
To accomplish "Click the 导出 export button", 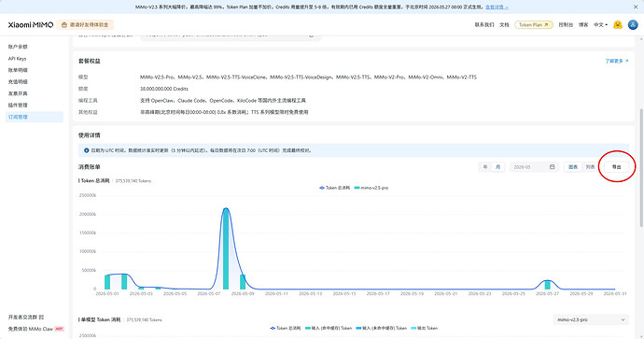I will pyautogui.click(x=617, y=167).
